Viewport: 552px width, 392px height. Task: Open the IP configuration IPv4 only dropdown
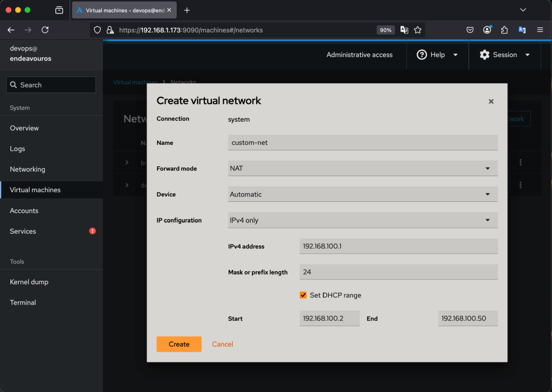pyautogui.click(x=363, y=220)
